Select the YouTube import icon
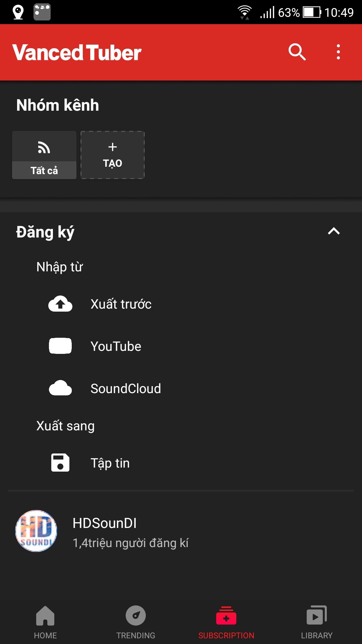This screenshot has height=644, width=362. 60,346
